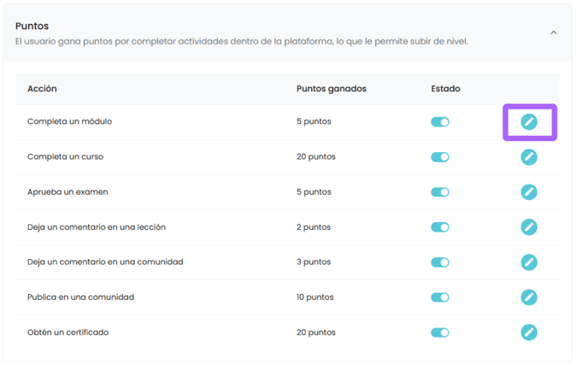Viewport: 588px width, 365px height.
Task: Select the Acción column header
Action: point(42,89)
